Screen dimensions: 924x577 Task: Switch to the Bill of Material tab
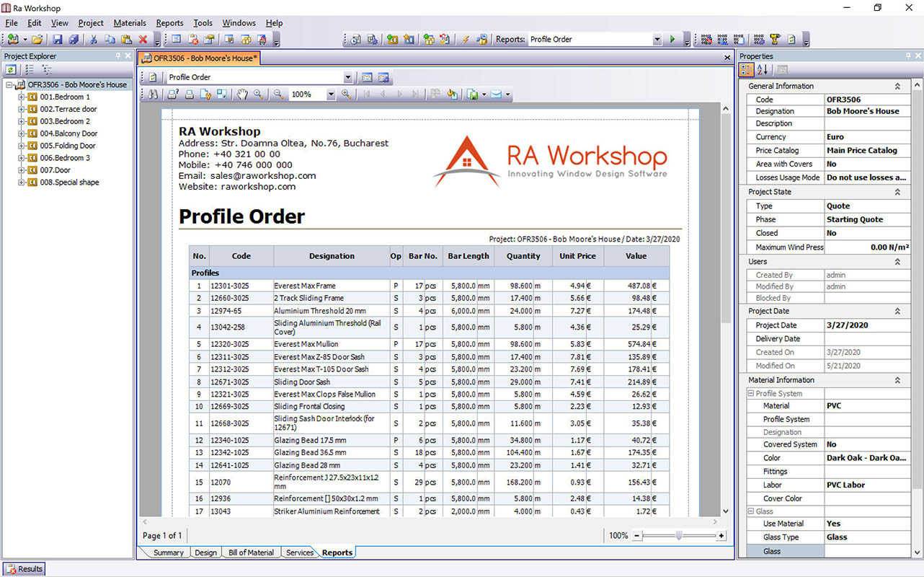251,552
